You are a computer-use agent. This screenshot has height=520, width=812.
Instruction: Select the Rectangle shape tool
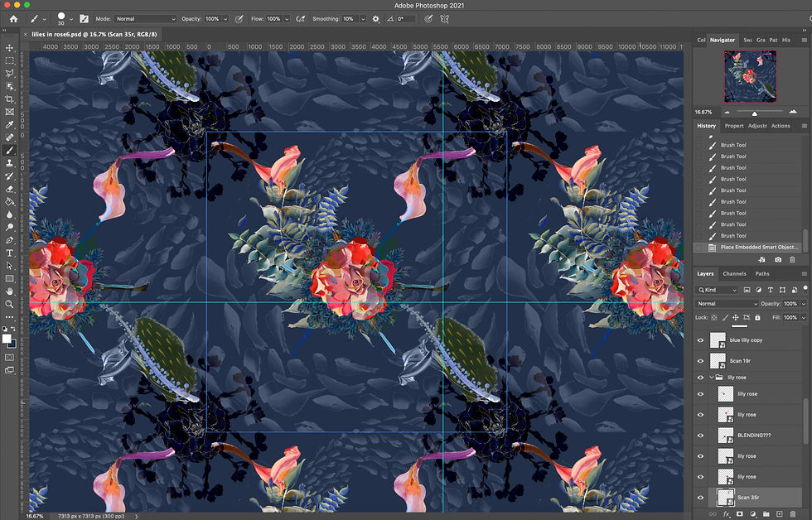click(x=9, y=278)
